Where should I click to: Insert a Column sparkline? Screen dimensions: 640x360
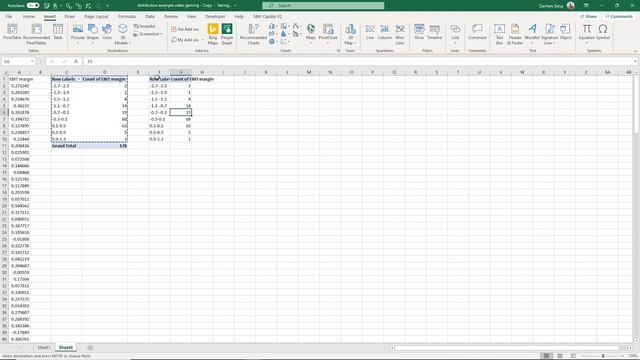384,32
